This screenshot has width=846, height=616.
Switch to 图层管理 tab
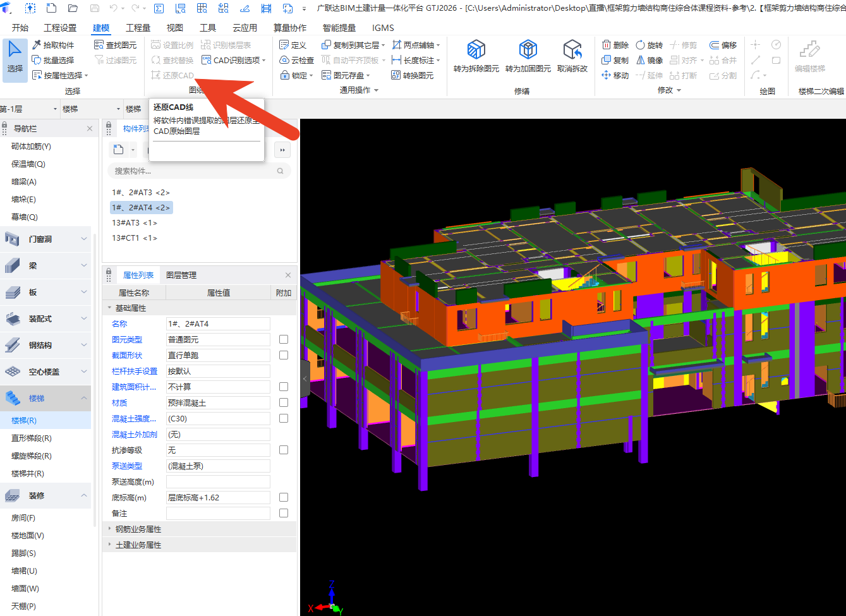point(181,275)
